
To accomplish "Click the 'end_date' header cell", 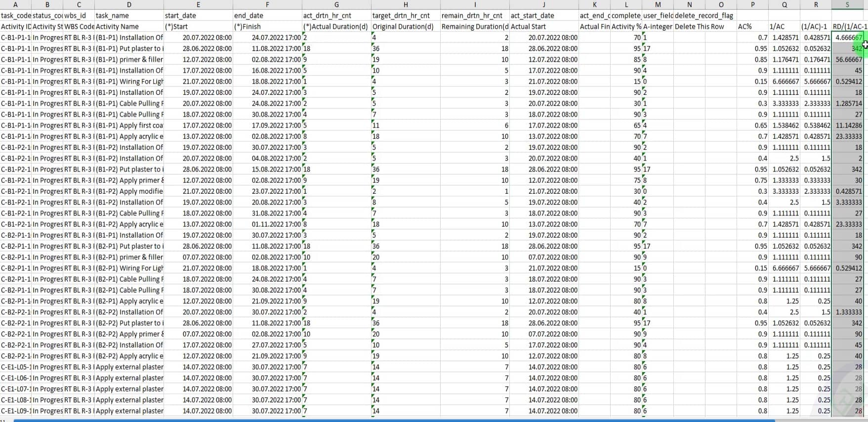I will [x=267, y=16].
